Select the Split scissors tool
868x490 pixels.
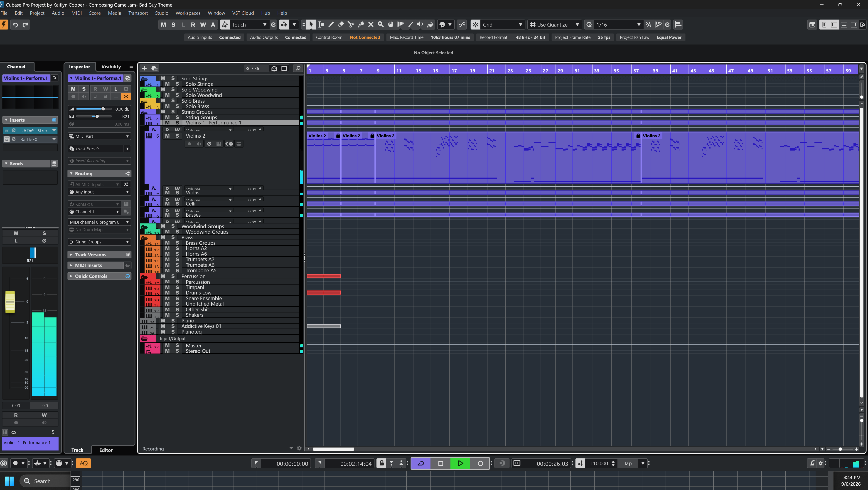point(351,24)
